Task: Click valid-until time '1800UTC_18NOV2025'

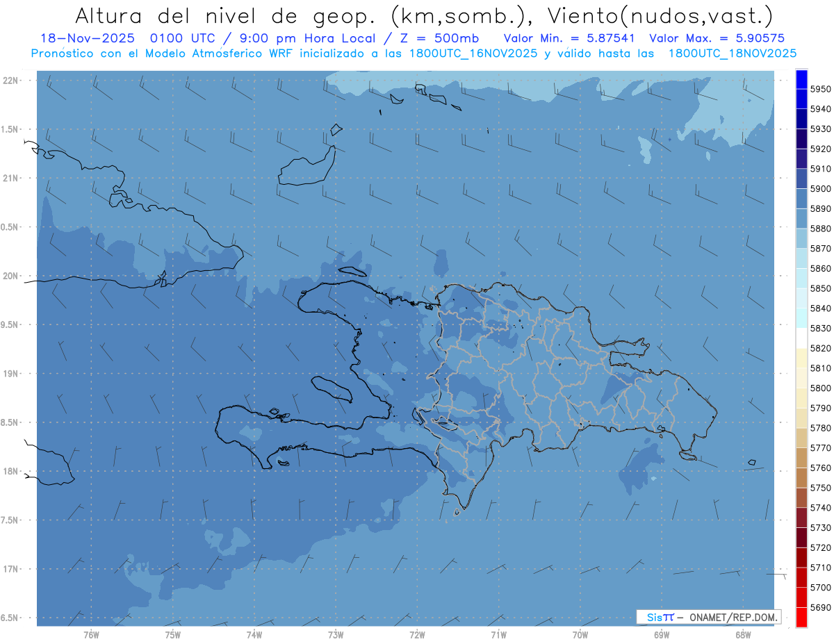Action: pyautogui.click(x=733, y=53)
